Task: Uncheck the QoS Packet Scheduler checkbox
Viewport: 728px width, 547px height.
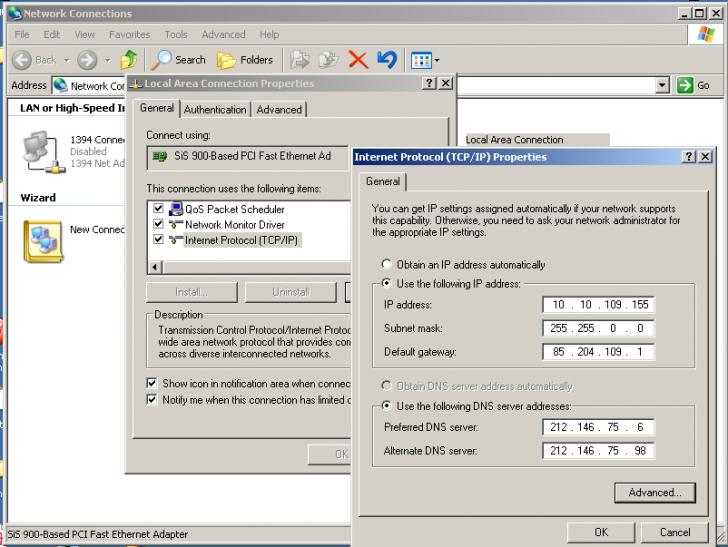Action: click(158, 209)
